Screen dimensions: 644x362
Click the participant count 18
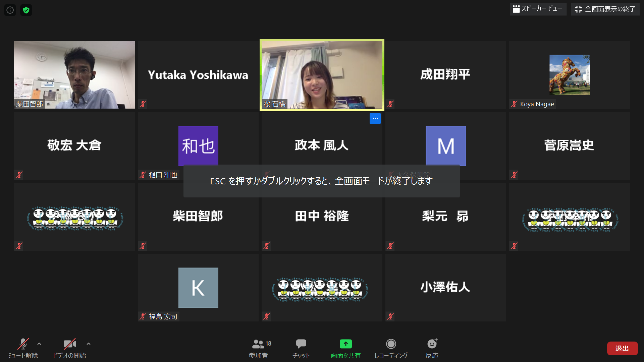click(x=268, y=344)
